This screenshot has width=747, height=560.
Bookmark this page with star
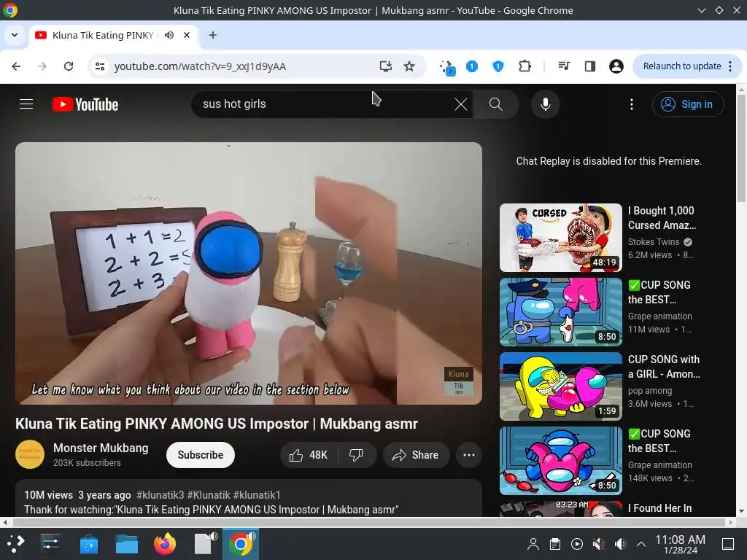[409, 66]
